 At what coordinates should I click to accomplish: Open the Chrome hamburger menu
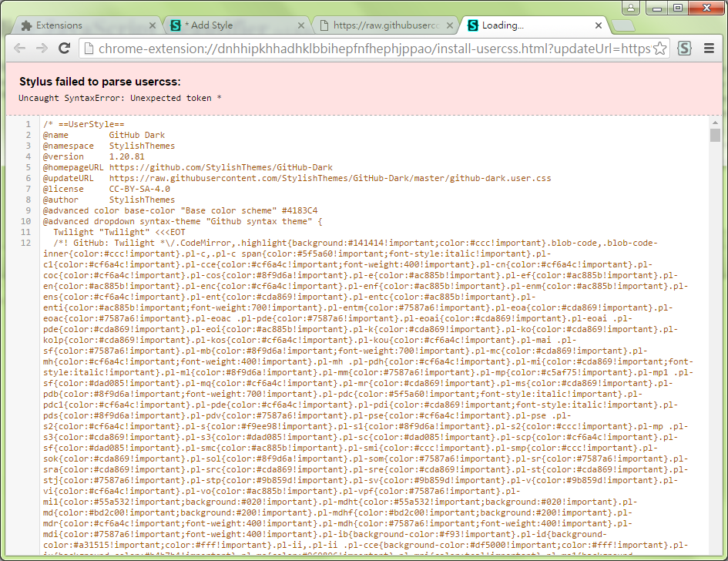click(x=709, y=49)
